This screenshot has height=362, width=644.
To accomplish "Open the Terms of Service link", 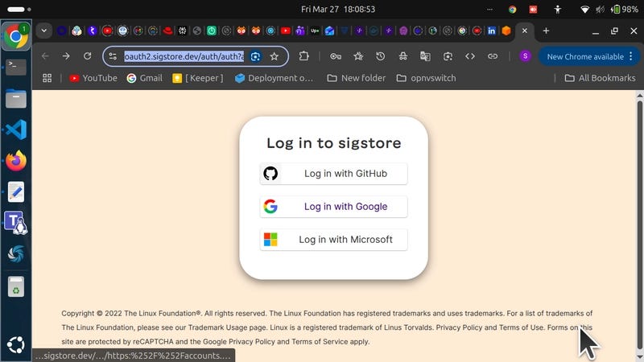I will click(320, 341).
